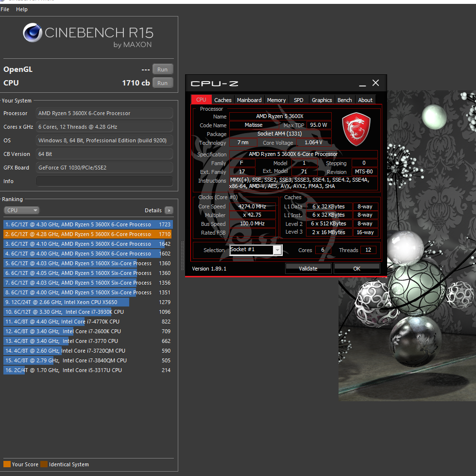Open the File menu
This screenshot has height=476, width=476.
pyautogui.click(x=5, y=9)
